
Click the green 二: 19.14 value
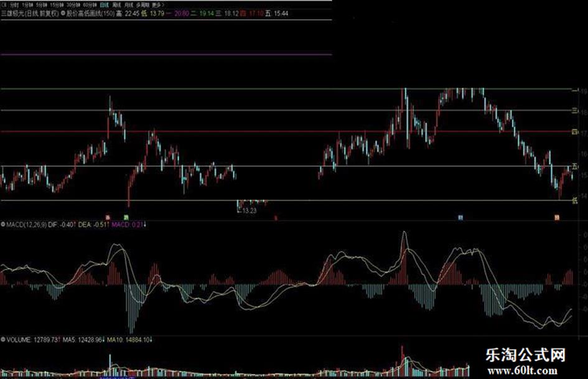pyautogui.click(x=202, y=14)
